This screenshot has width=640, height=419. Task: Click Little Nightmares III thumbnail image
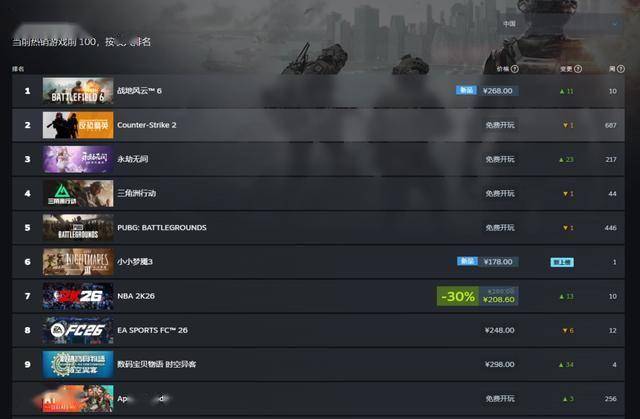(78, 262)
